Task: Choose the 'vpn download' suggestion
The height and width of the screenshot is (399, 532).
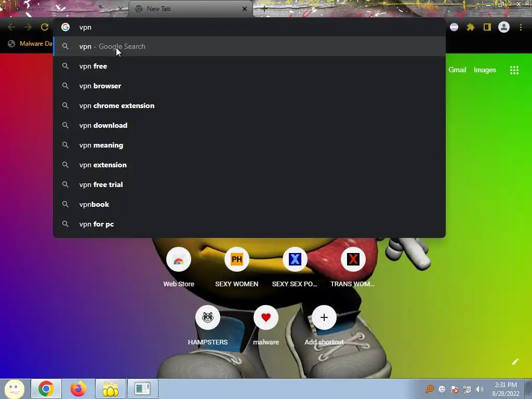Action: tap(249, 125)
